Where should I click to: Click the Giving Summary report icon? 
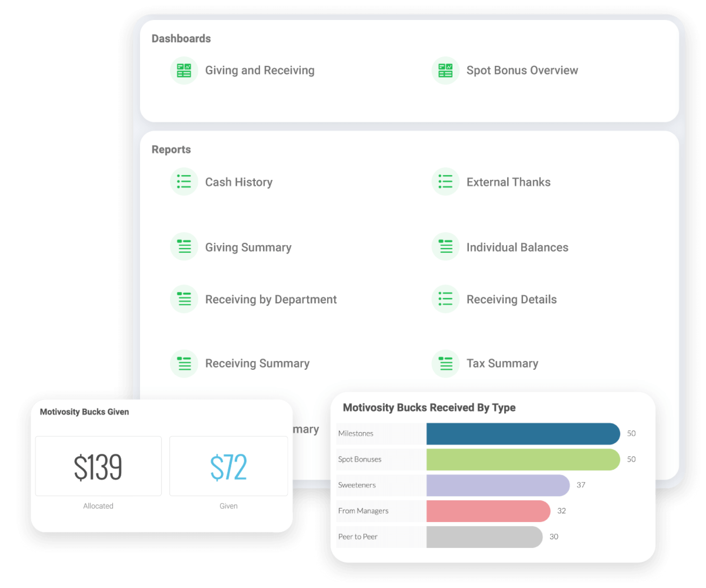[184, 247]
